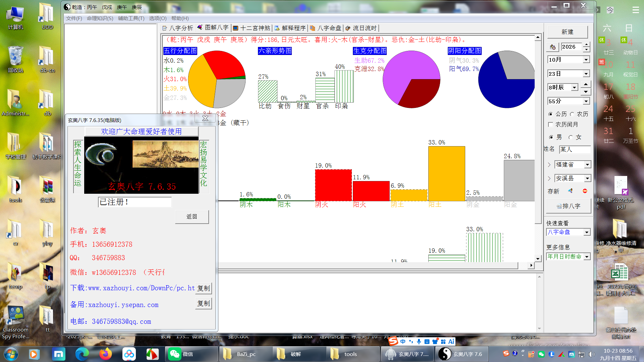
Task: Open the 十二宫神煞 view
Action: [x=252, y=28]
